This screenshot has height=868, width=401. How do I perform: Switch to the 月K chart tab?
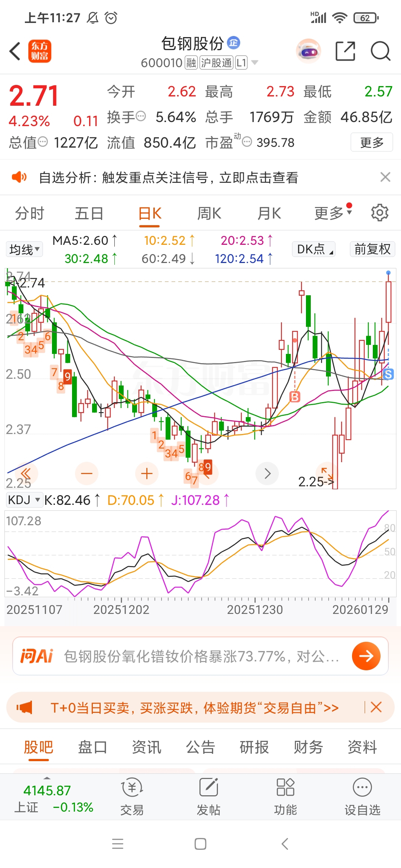[269, 214]
